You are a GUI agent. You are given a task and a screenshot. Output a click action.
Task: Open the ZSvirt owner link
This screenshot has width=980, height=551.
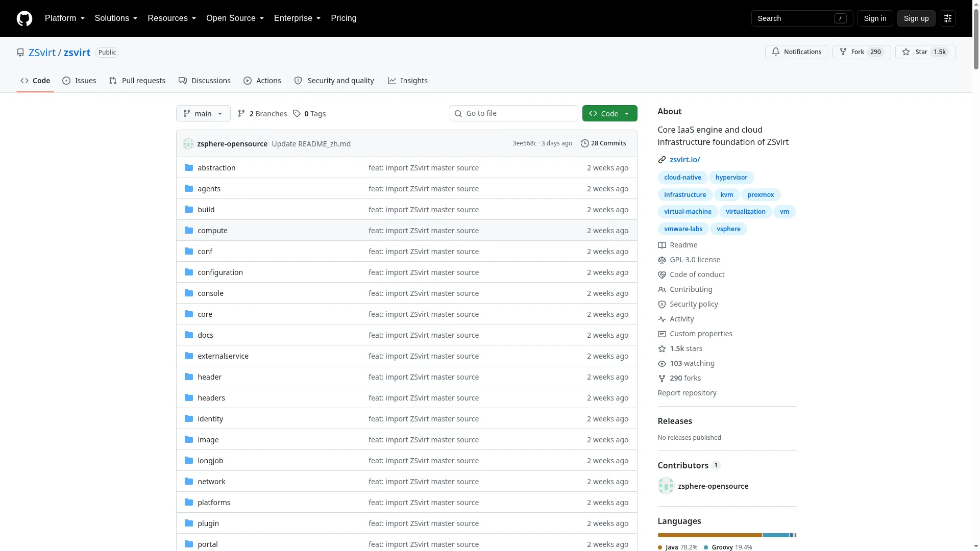point(42,53)
